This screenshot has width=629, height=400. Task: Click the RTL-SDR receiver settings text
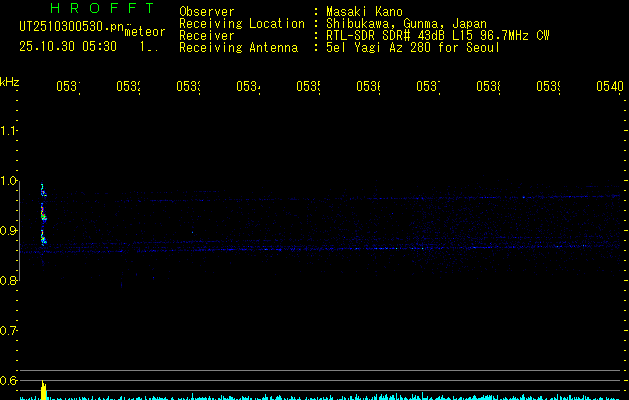[x=437, y=35]
